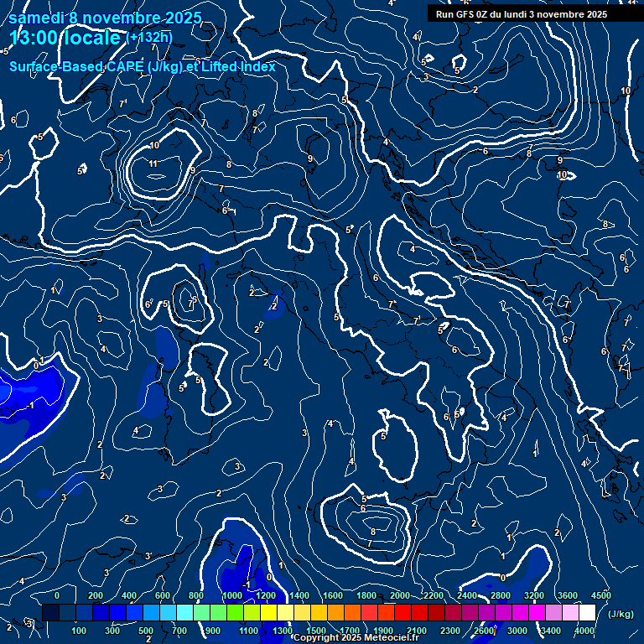Click the '600' legend label

tap(163, 595)
